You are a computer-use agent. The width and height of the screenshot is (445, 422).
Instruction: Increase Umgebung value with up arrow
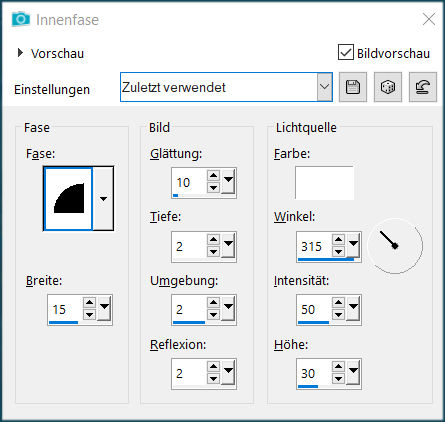pos(213,302)
